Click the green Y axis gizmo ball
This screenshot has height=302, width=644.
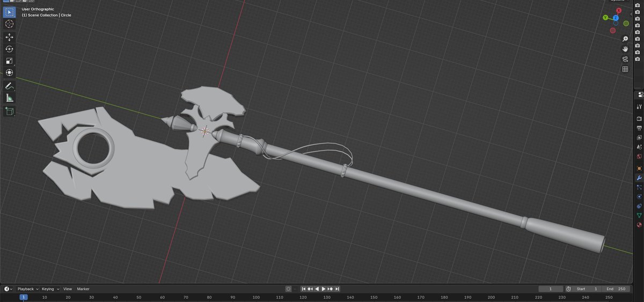605,18
